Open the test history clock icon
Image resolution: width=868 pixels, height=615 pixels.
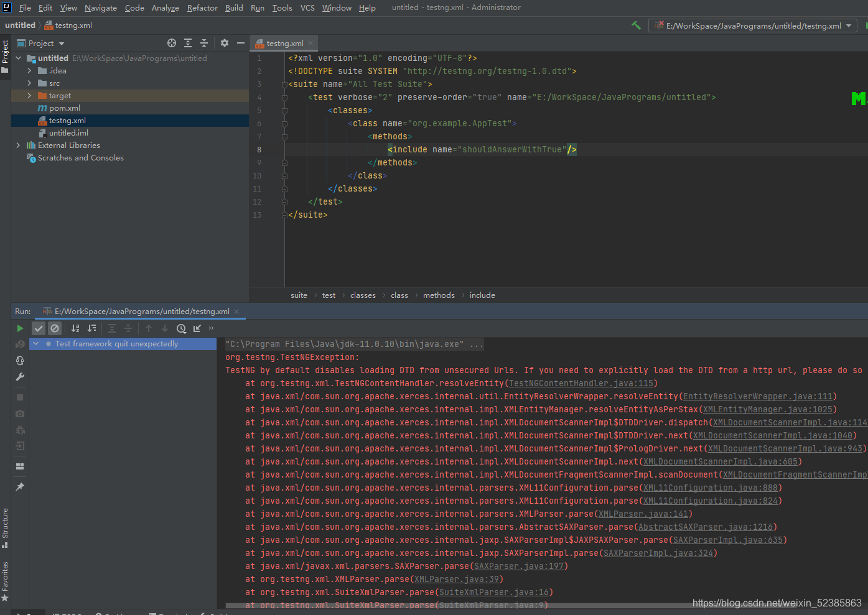[181, 328]
